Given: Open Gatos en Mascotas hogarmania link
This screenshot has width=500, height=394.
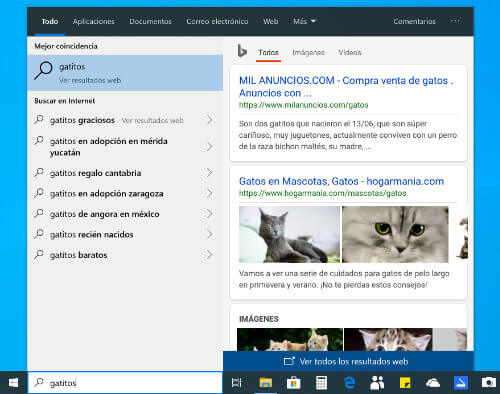Looking at the screenshot, I should pos(341,181).
